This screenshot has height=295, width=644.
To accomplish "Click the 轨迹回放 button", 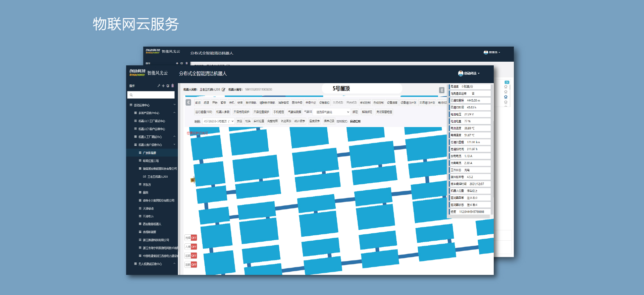I will click(x=286, y=121).
